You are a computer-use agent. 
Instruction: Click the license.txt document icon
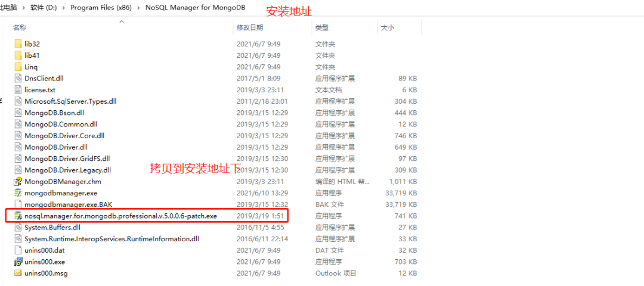click(x=18, y=89)
